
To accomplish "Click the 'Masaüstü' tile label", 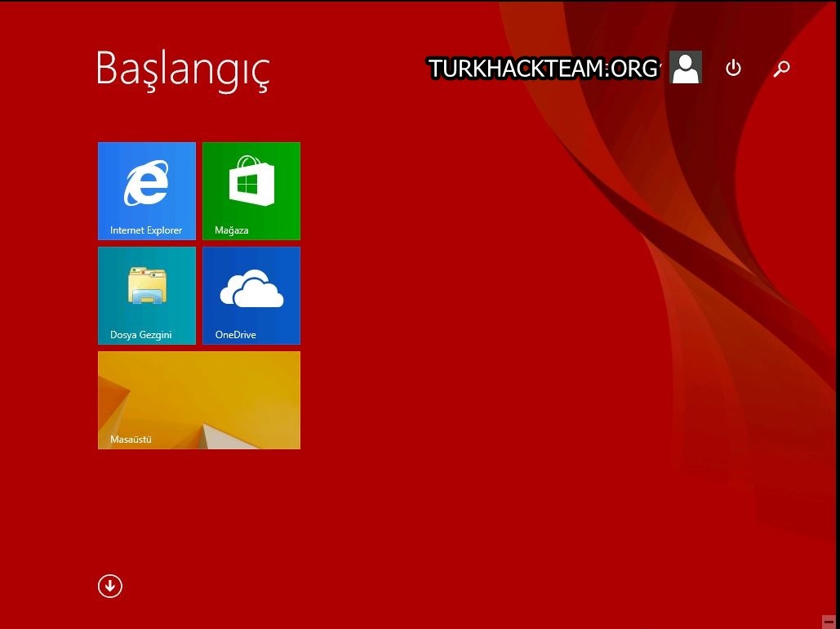I will pyautogui.click(x=131, y=439).
